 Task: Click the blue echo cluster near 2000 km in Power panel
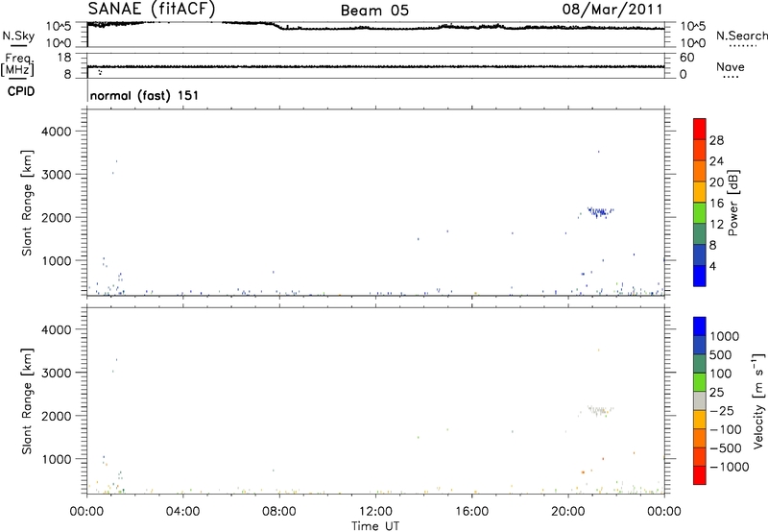(599, 212)
